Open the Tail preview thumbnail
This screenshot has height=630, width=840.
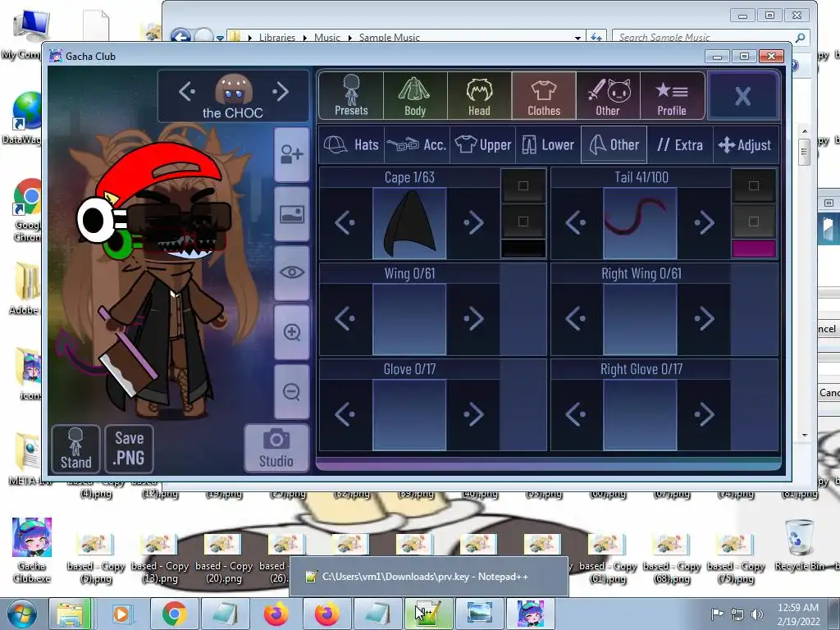pyautogui.click(x=640, y=223)
